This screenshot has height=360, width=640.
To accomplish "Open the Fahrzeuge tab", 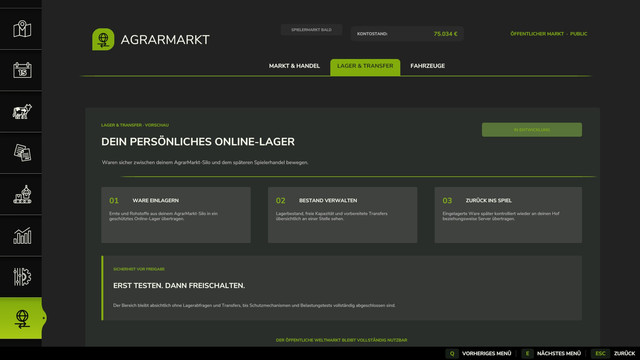I will pyautogui.click(x=427, y=66).
